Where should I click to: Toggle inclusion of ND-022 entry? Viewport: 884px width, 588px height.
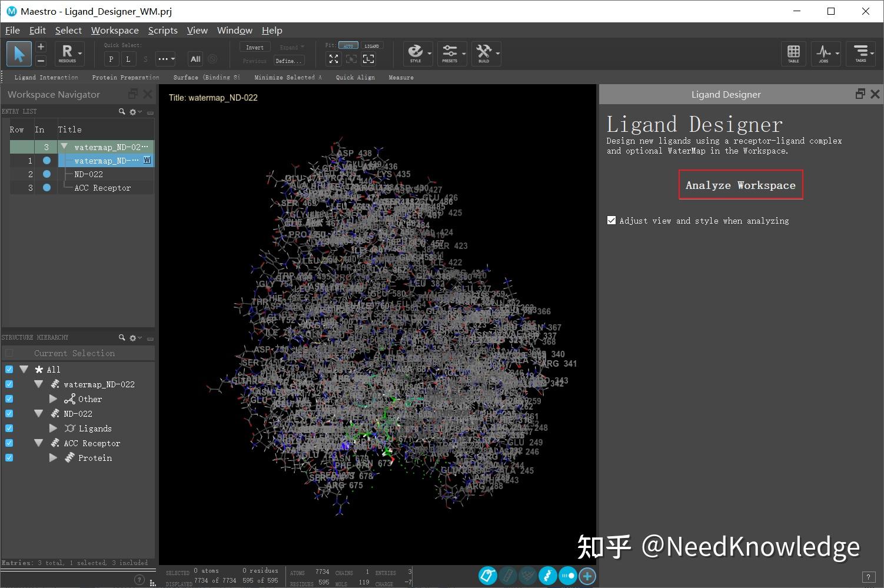pyautogui.click(x=46, y=174)
